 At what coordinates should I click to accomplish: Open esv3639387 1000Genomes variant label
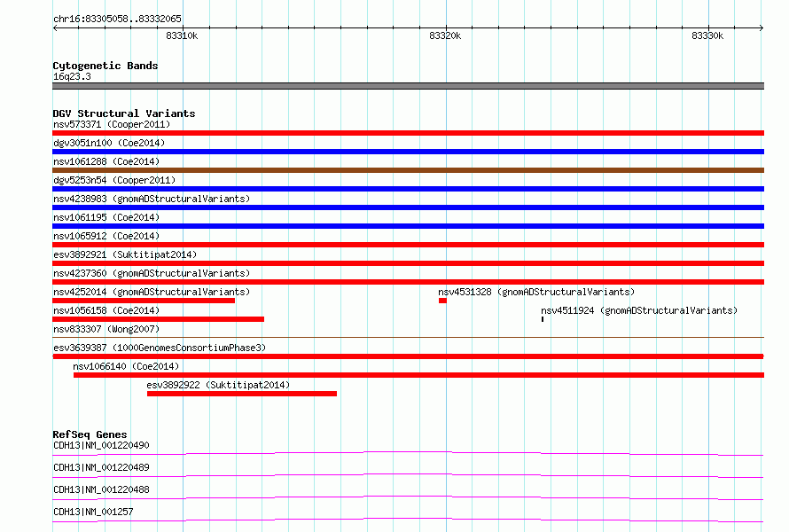(160, 348)
